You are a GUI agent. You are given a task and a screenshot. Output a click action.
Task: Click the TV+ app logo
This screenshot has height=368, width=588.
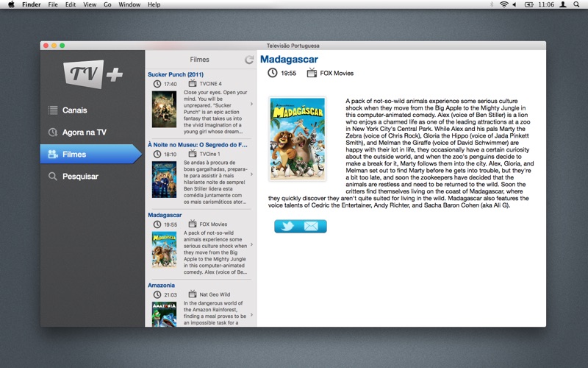coord(93,74)
